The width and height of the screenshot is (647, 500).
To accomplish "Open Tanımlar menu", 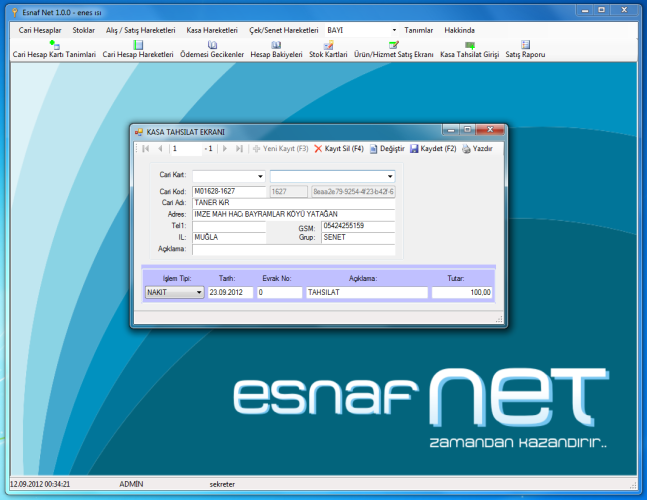I will [418, 30].
